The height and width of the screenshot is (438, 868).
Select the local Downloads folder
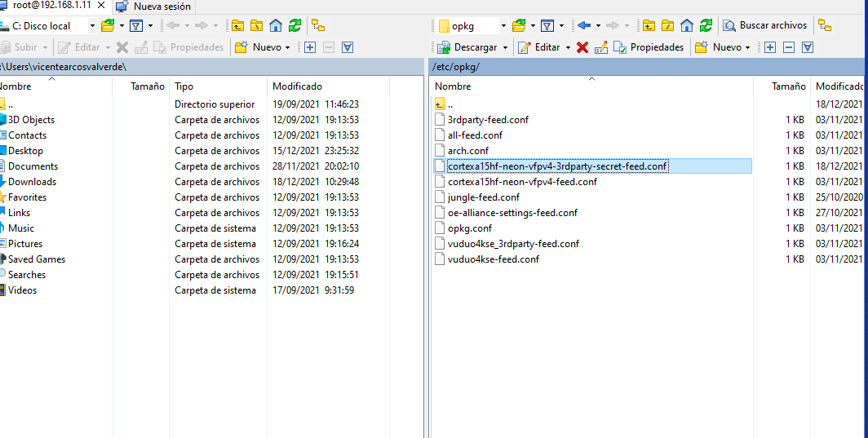pos(32,182)
